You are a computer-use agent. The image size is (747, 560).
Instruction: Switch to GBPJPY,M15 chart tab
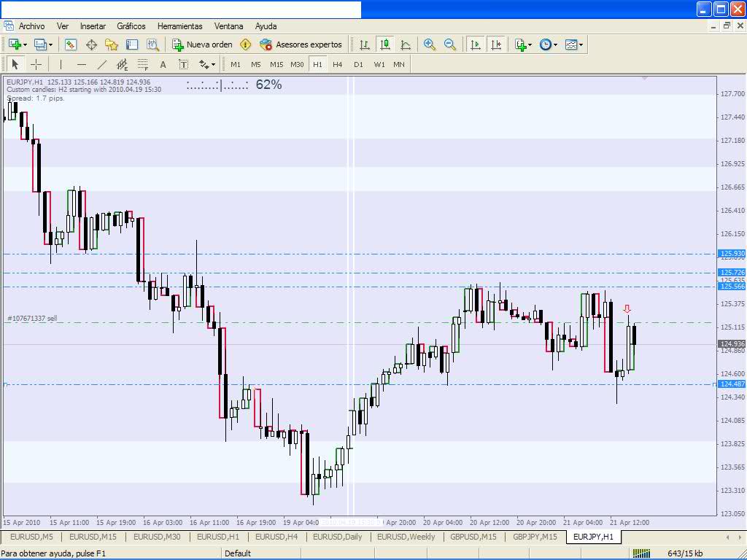535,537
